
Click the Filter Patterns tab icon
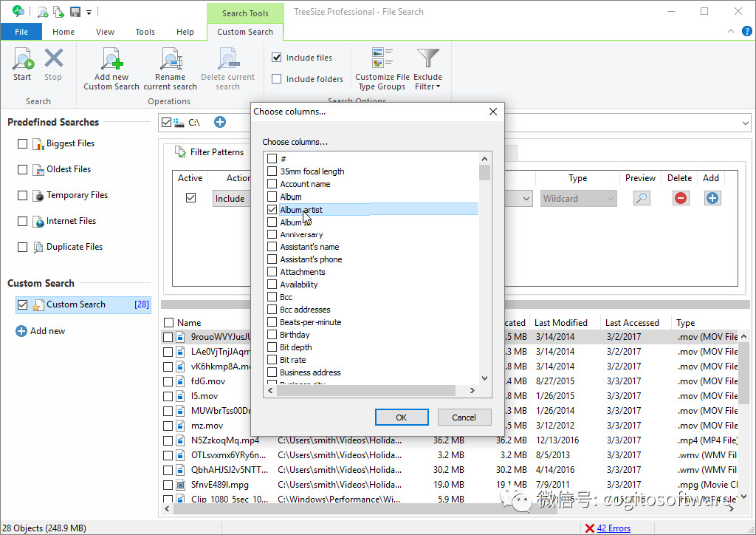point(180,152)
